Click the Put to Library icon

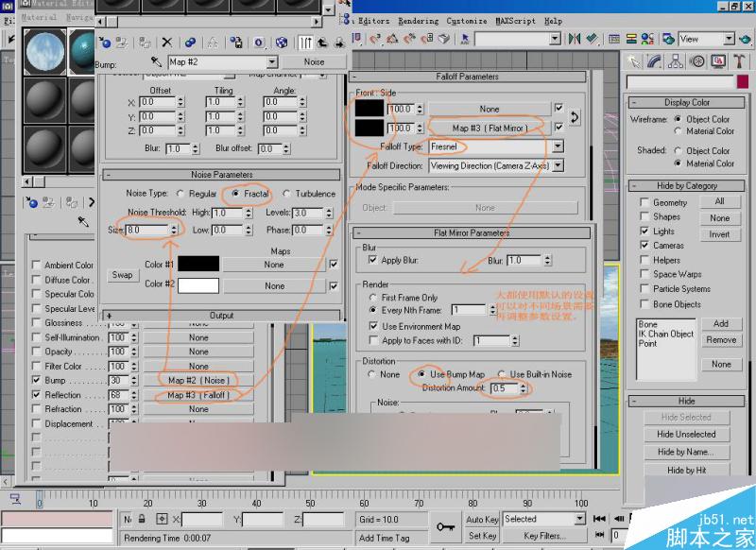click(x=234, y=43)
